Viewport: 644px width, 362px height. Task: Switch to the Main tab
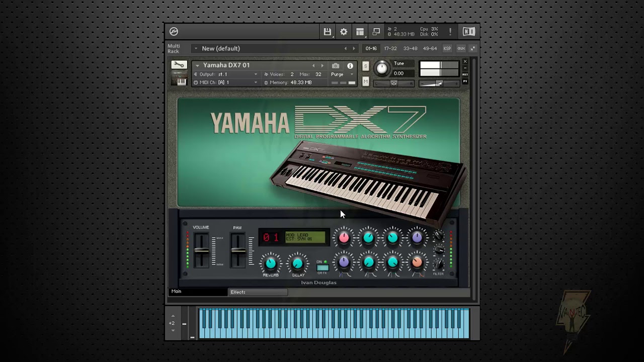point(198,292)
